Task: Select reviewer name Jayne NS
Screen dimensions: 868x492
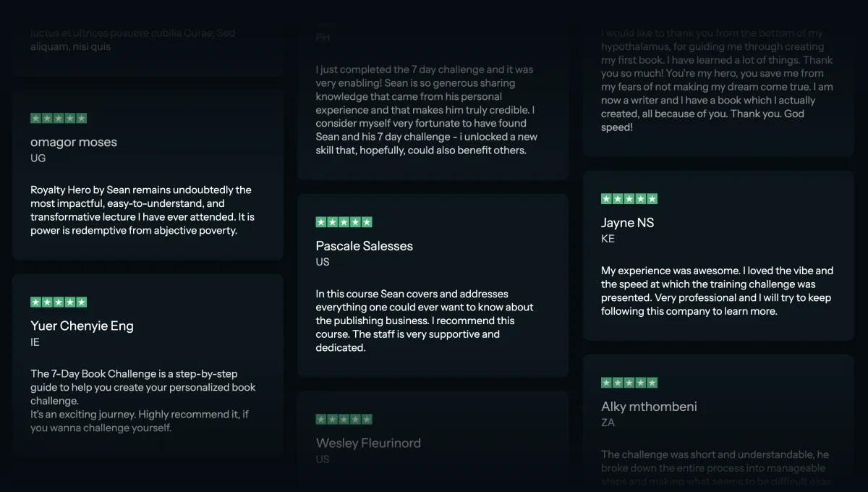Action: coord(627,223)
